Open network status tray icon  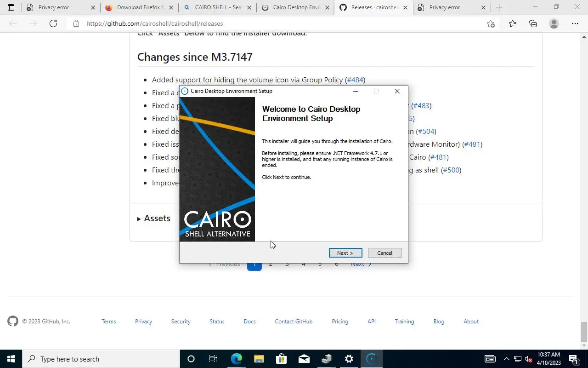click(518, 359)
